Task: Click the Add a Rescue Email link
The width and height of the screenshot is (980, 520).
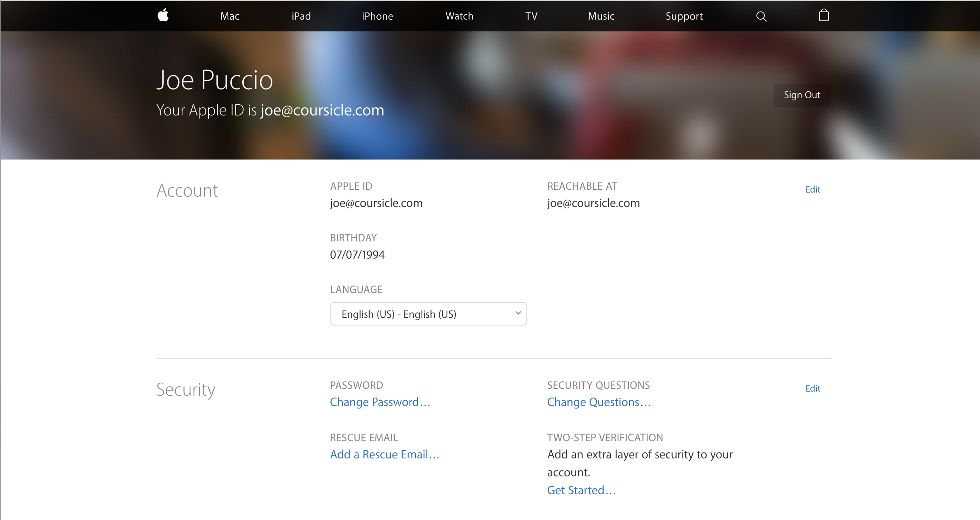Action: point(384,454)
